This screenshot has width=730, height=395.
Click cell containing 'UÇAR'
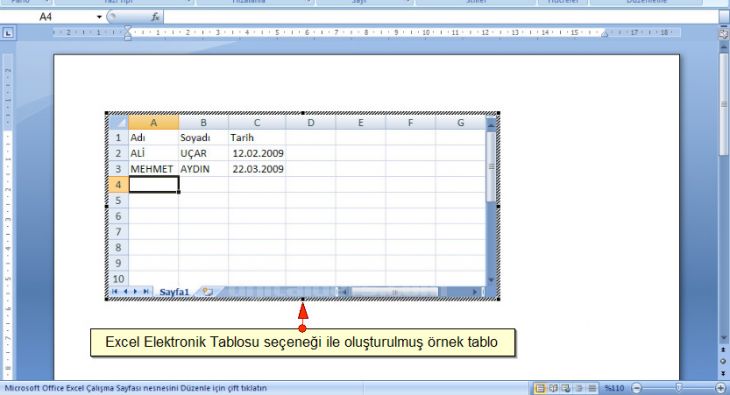pos(203,153)
